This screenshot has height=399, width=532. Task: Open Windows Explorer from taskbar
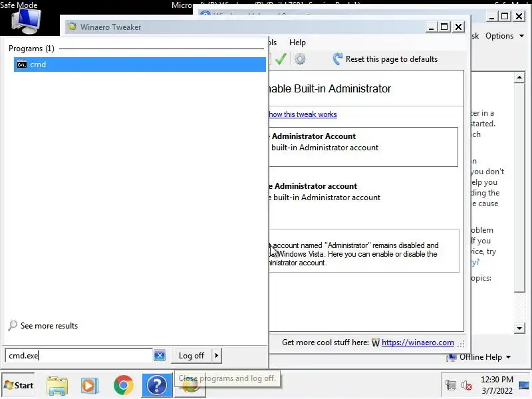57,386
